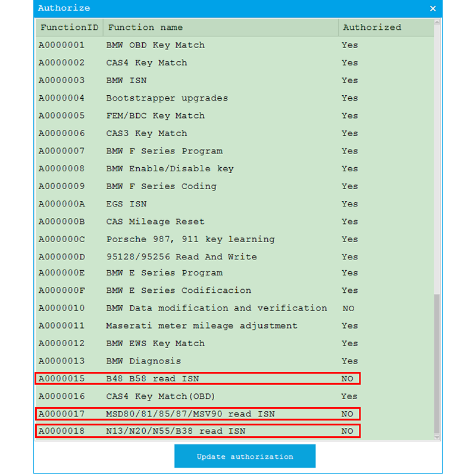This screenshot has height=476, width=476.
Task: Select the EGS ISN row
Action: click(x=234, y=203)
